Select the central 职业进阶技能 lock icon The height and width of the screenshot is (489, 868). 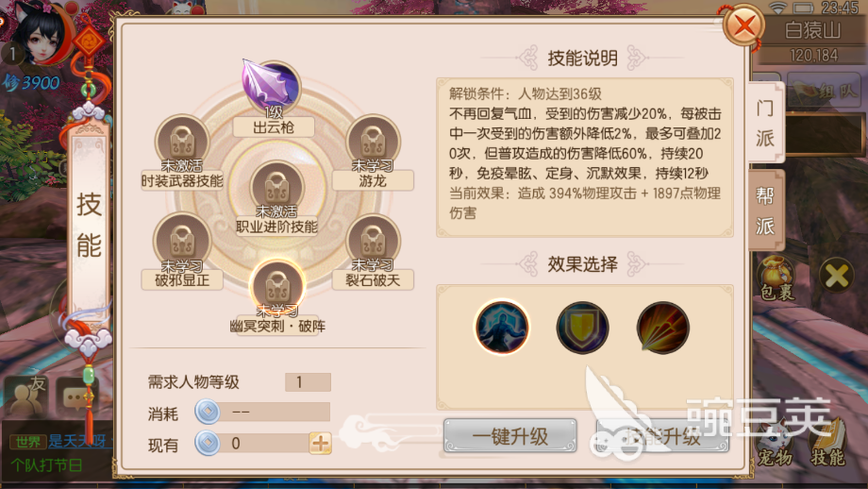(x=276, y=188)
